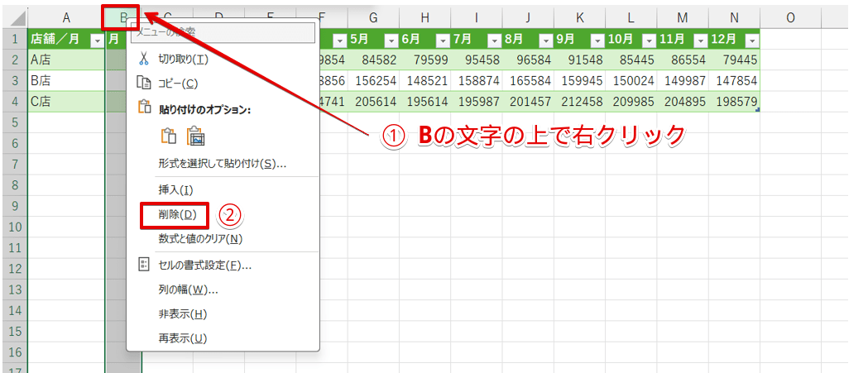Screen dimensions: 868x373
Task: Click cell with value 165584
Action: [x=528, y=81]
